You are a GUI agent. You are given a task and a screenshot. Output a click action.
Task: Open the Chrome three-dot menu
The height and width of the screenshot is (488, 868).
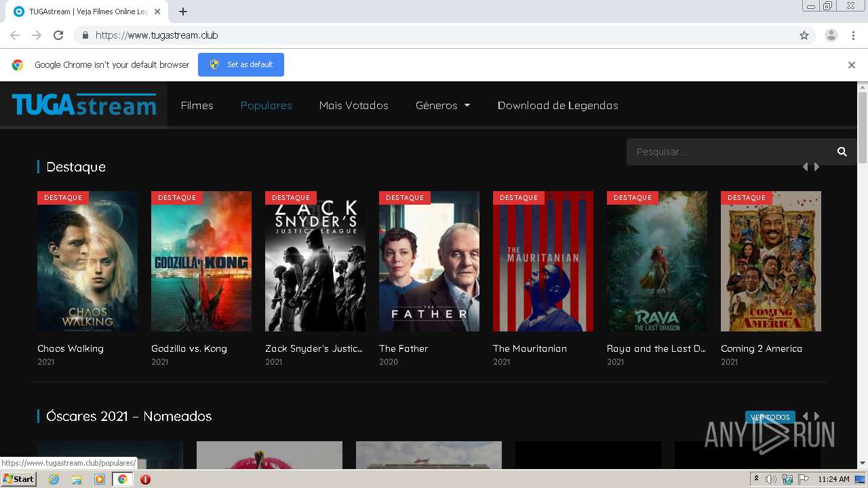(x=853, y=35)
